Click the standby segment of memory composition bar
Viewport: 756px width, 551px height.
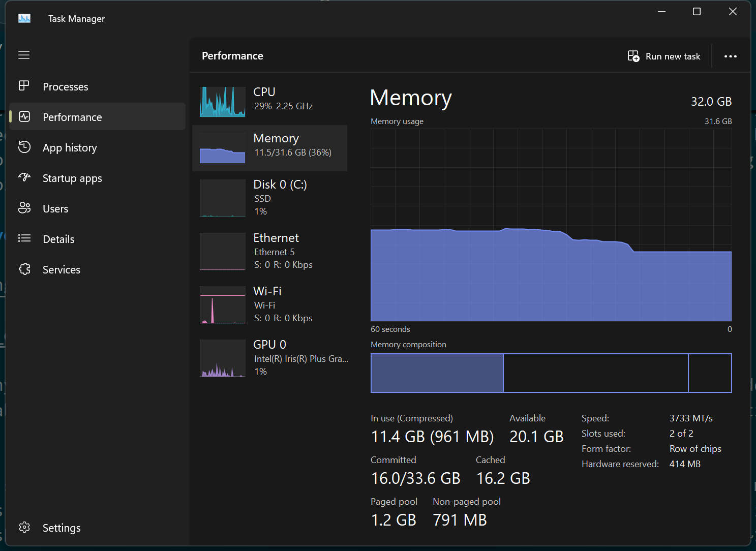(595, 373)
